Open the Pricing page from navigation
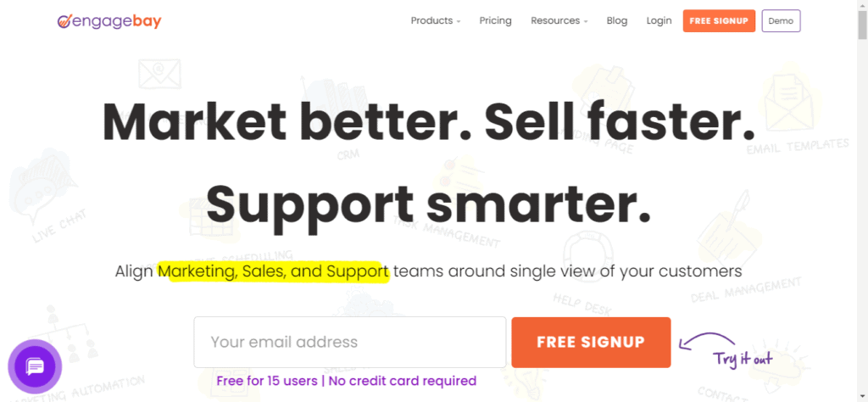This screenshot has width=868, height=402. [x=495, y=21]
